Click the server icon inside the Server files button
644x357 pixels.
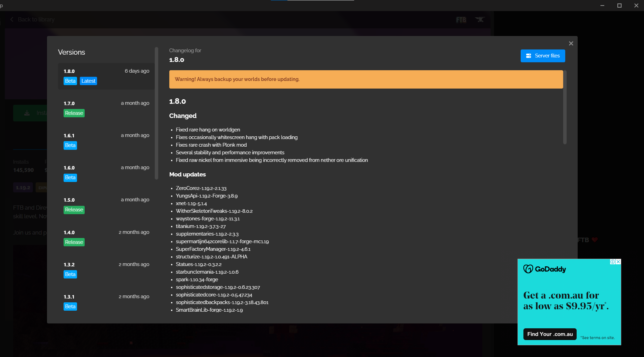(528, 56)
